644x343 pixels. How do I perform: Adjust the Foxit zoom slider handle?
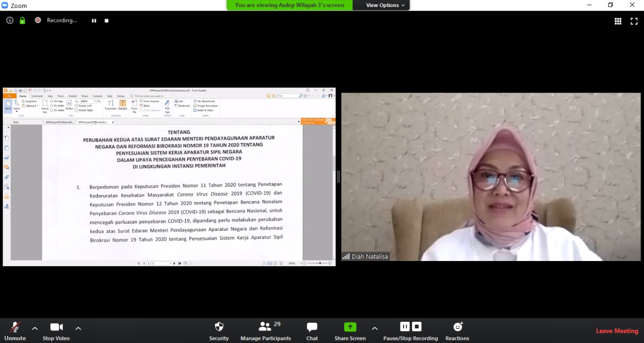pyautogui.click(x=320, y=263)
